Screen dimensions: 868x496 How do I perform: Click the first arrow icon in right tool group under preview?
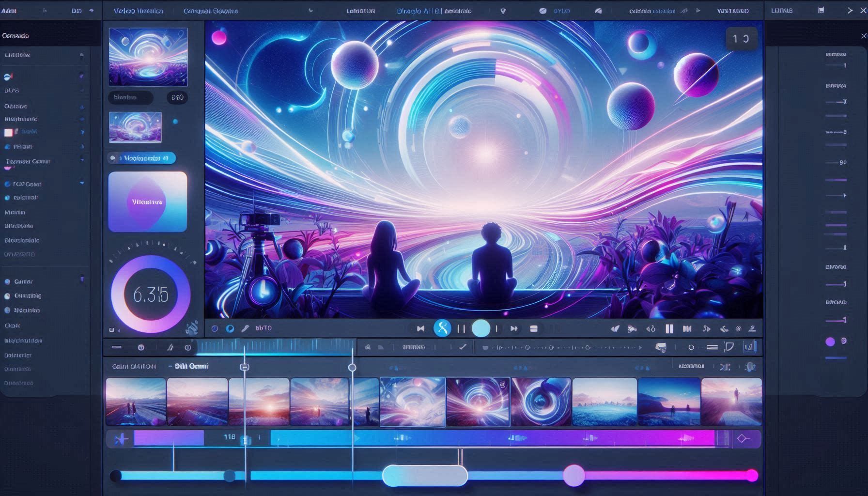[615, 328]
